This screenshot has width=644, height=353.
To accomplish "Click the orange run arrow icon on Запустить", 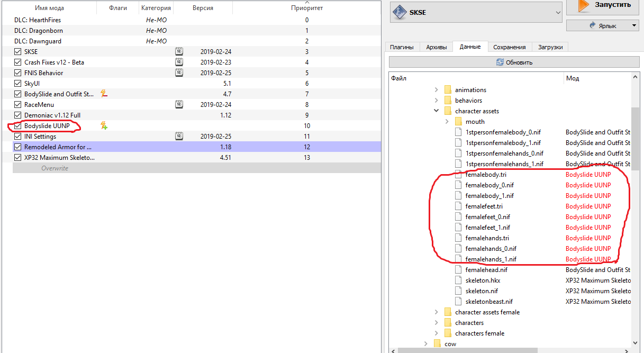I will 584,5.
